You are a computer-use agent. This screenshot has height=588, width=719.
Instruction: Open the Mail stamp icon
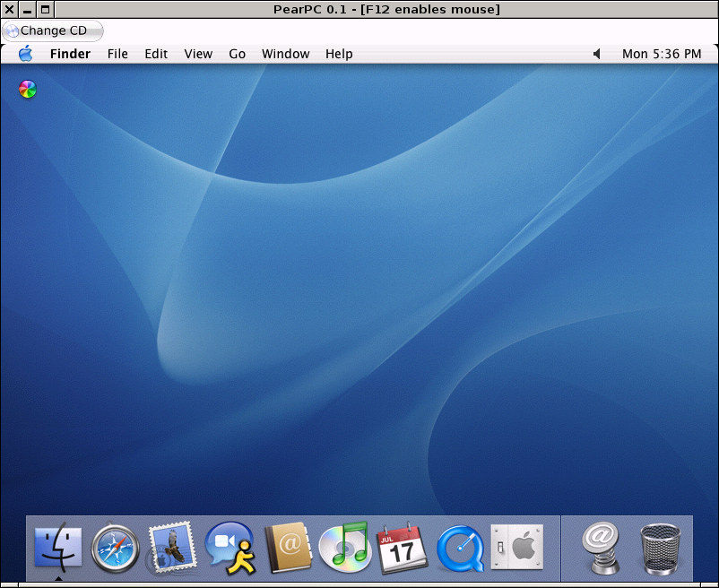(x=172, y=547)
